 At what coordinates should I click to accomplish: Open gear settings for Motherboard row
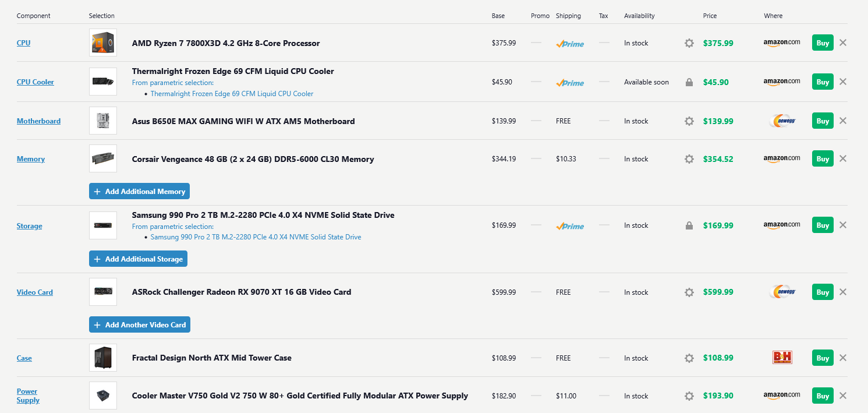tap(689, 121)
